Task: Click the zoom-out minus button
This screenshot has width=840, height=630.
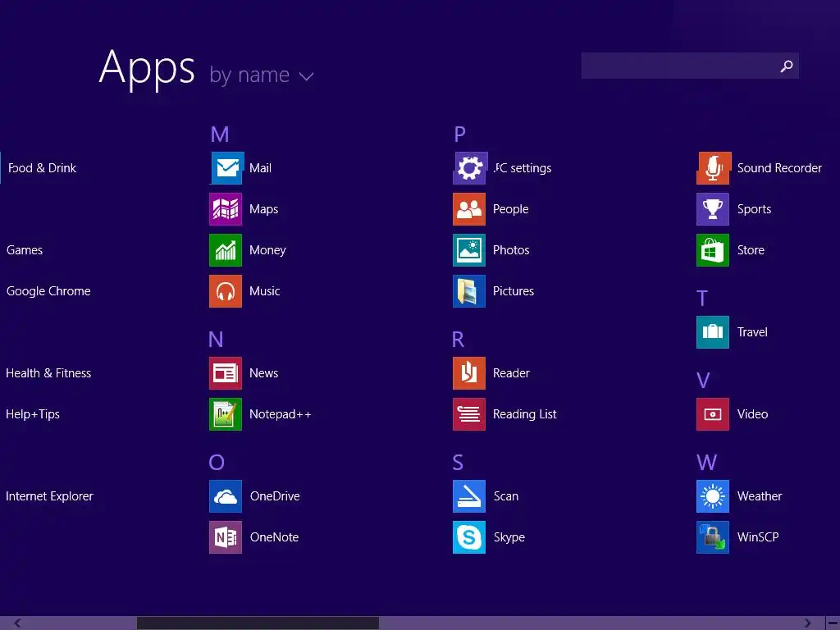Action: click(833, 623)
